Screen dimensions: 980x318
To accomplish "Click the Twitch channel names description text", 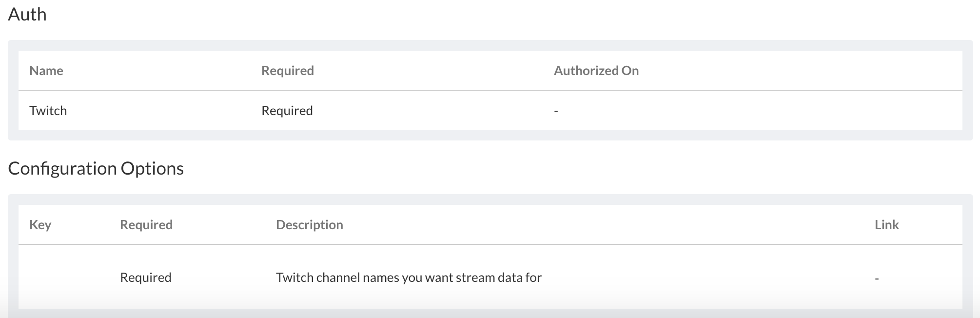I will [409, 278].
